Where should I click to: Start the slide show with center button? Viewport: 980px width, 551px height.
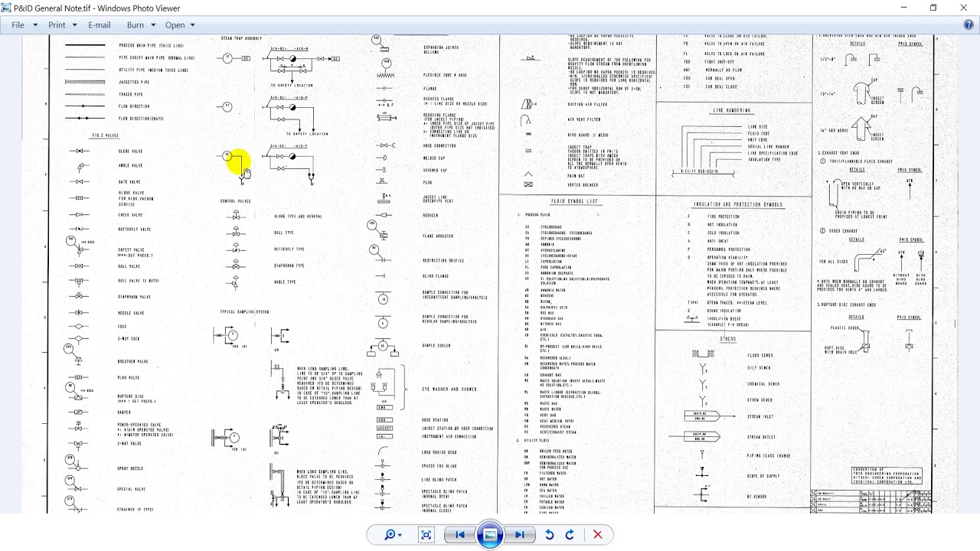490,534
